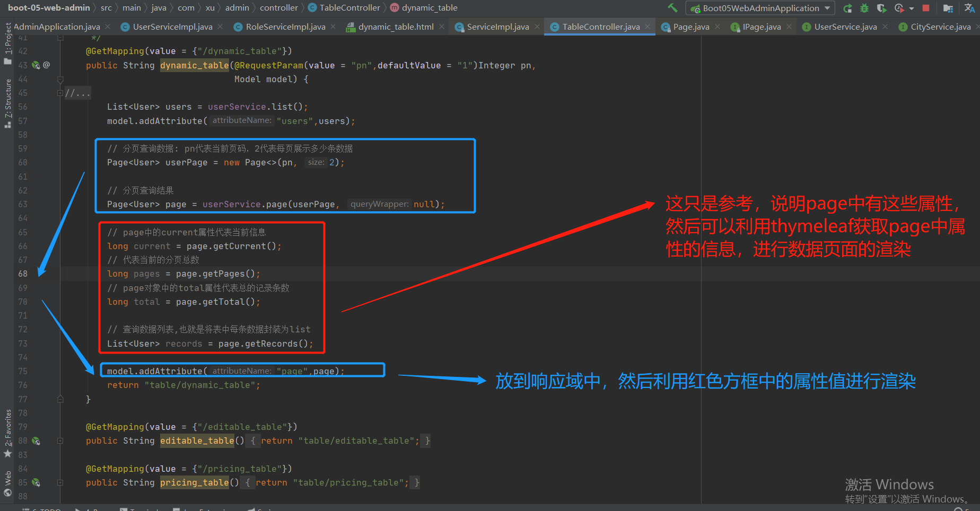Click boot-05-web-admin in the breadcrumb

(x=49, y=8)
